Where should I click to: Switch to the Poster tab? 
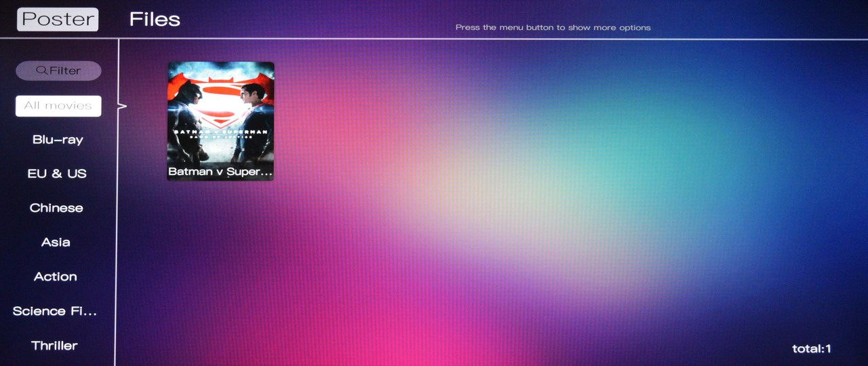pyautogui.click(x=58, y=19)
